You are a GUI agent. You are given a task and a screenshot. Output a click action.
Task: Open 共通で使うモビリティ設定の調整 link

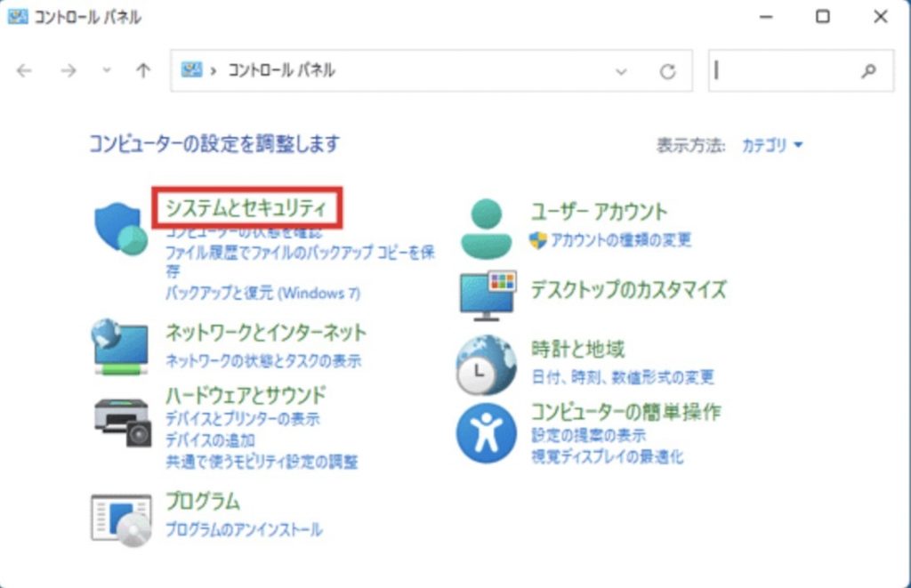[262, 462]
